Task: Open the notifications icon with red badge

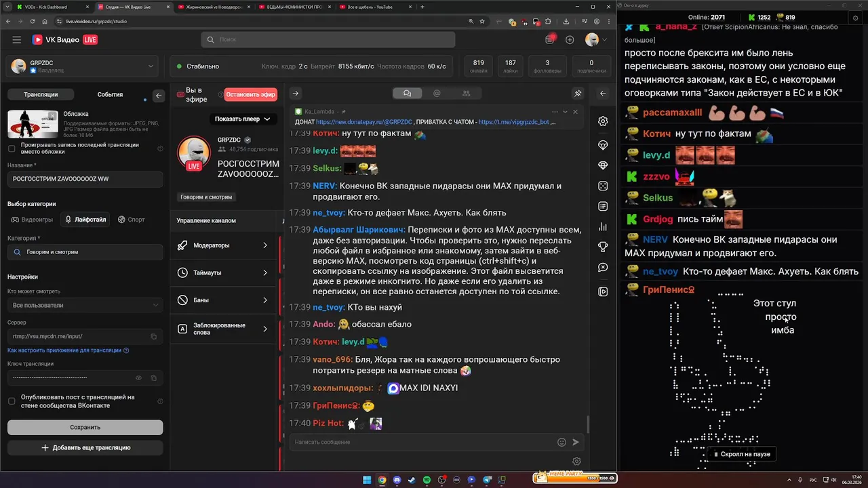Action: click(550, 39)
